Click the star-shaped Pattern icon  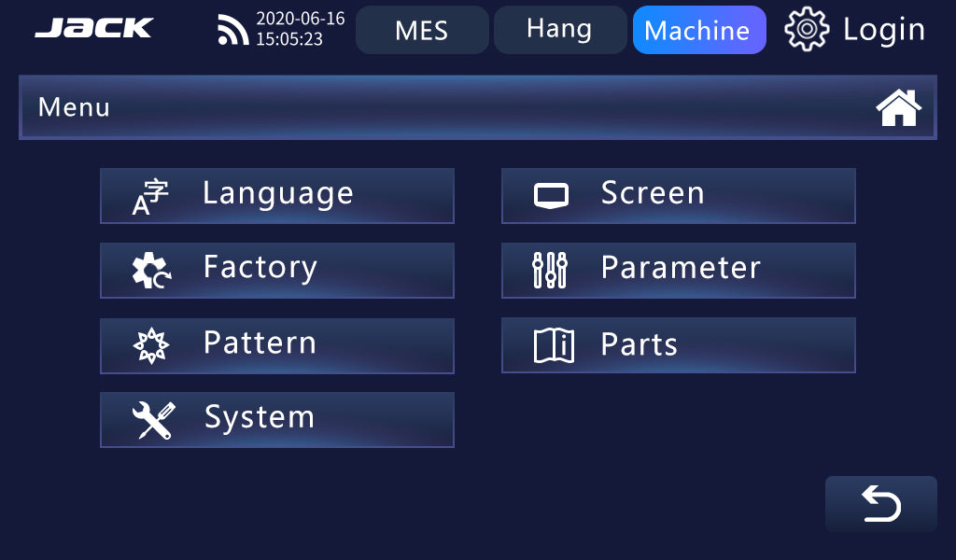tap(150, 345)
